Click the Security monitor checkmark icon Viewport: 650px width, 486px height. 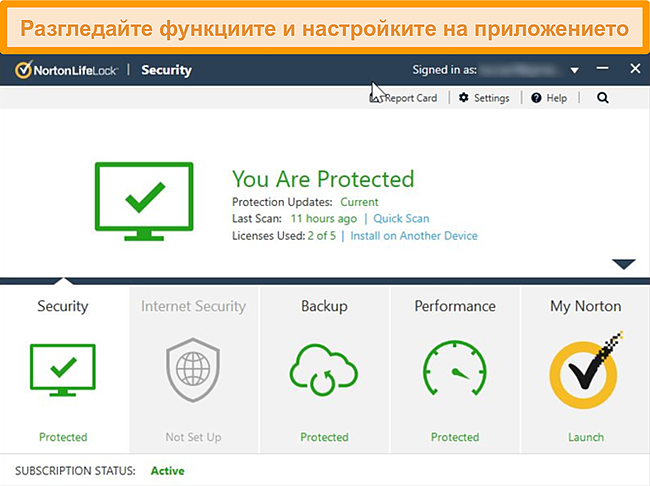coord(63,370)
